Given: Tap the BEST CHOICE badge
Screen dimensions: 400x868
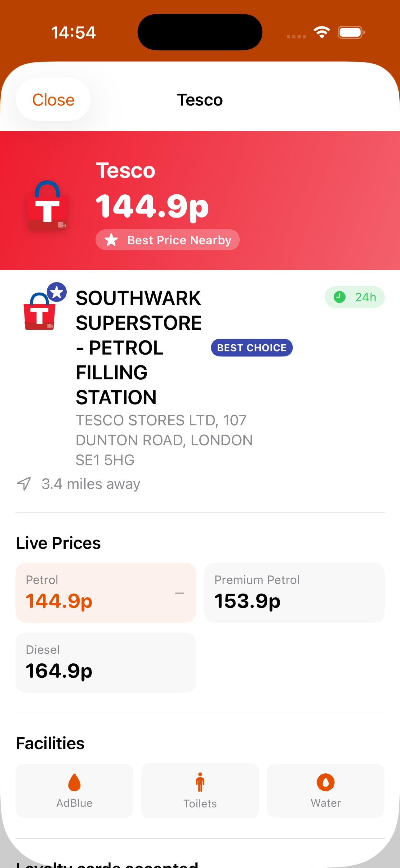Looking at the screenshot, I should [251, 347].
